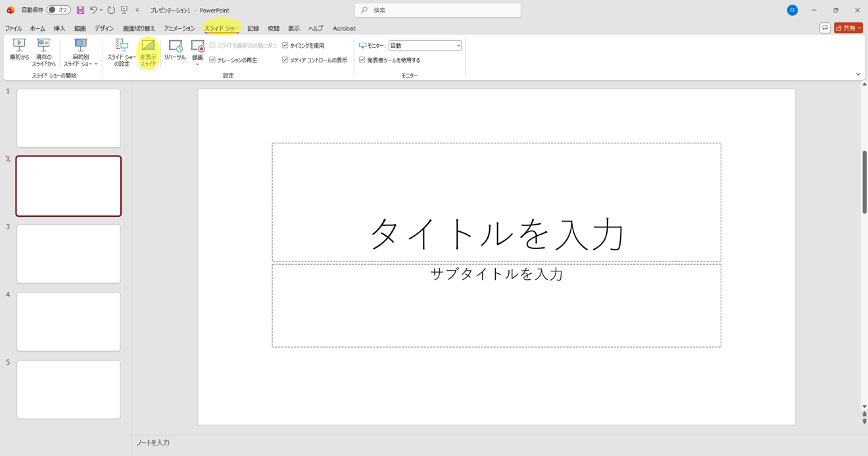Open the comments pane icon
Image resolution: width=868 pixels, height=456 pixels.
[825, 28]
